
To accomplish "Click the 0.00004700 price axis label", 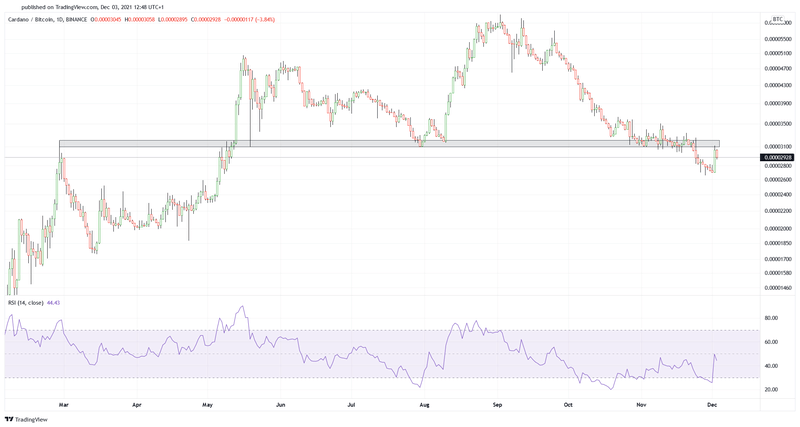I will pos(778,68).
